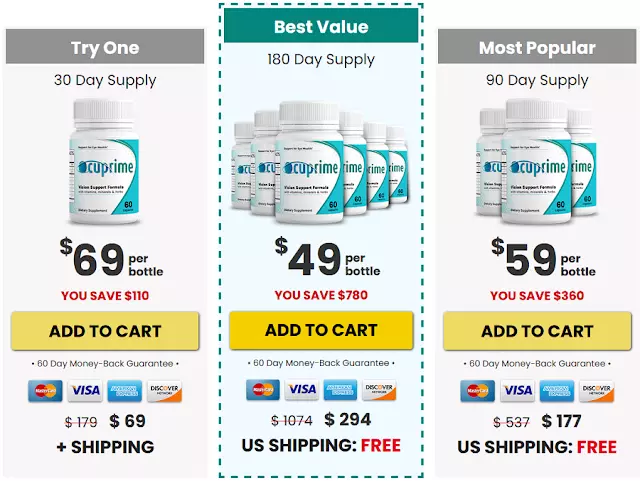Viewport: 640px width, 481px height.
Task: Click the MasterCard icon under Most Popular
Action: point(478,391)
